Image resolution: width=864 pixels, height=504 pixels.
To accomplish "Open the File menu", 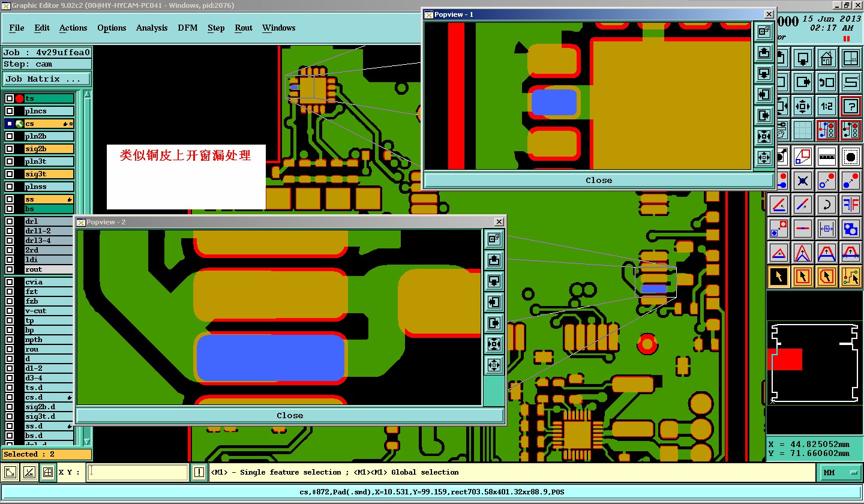I will pyautogui.click(x=17, y=28).
